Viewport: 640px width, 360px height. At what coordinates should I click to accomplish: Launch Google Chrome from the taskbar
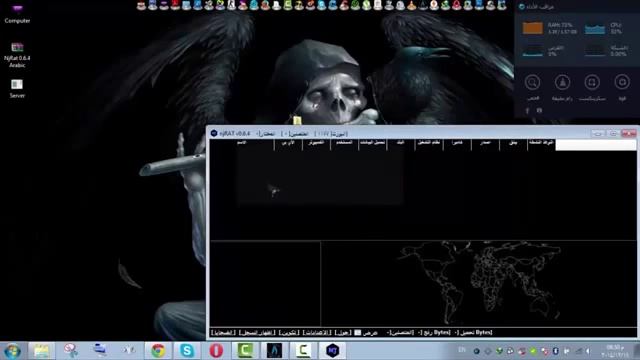(x=158, y=351)
